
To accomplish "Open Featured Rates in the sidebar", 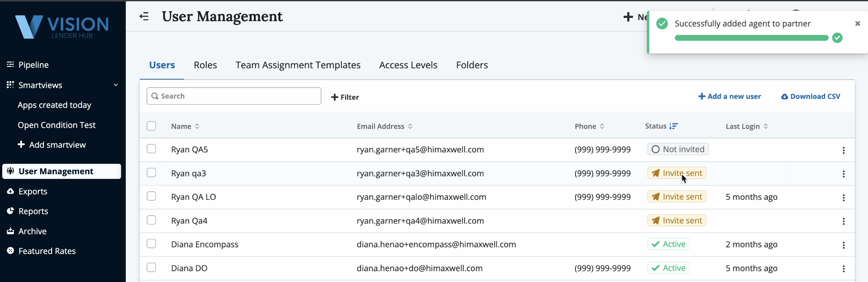I will 47,251.
